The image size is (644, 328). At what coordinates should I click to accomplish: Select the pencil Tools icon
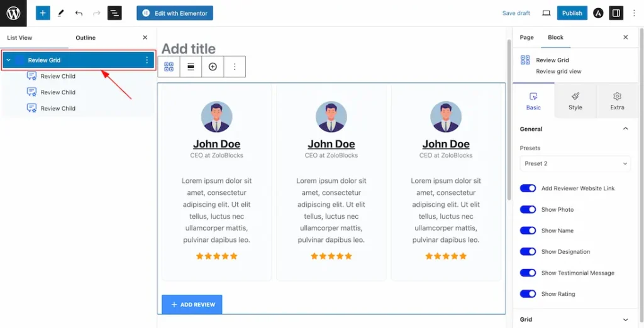pos(61,13)
